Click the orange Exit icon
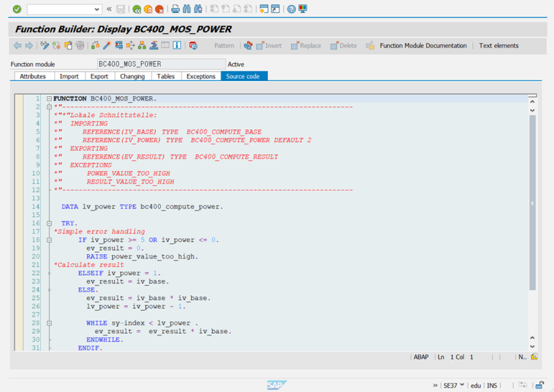 point(148,9)
